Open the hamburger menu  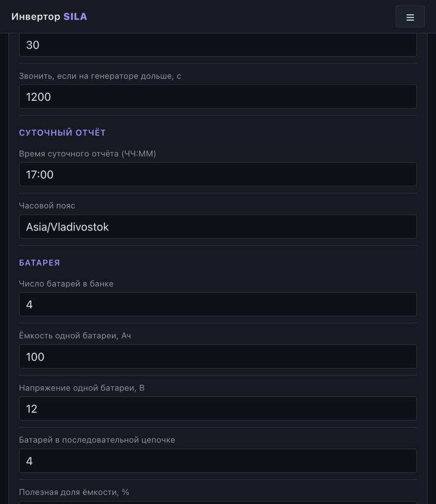[x=410, y=17]
